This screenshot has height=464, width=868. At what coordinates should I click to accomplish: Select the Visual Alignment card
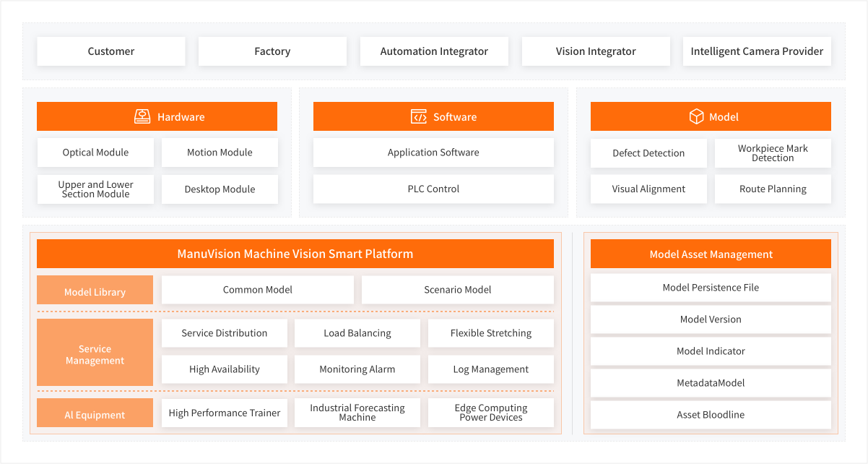pos(648,189)
